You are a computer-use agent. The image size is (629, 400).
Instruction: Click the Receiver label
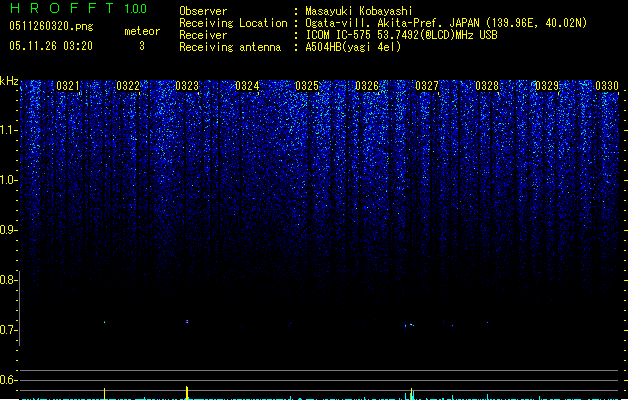point(203,35)
